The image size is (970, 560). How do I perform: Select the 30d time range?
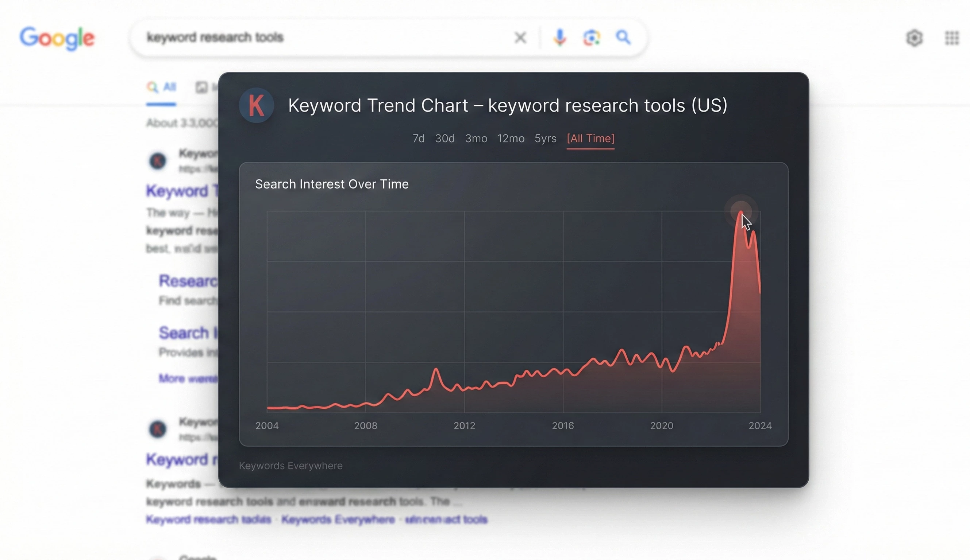point(444,139)
